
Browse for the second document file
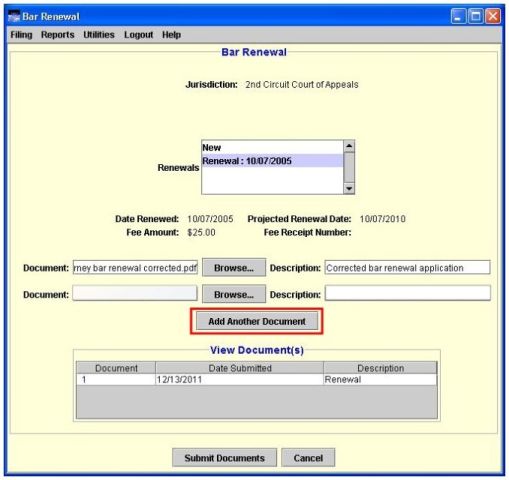234,294
